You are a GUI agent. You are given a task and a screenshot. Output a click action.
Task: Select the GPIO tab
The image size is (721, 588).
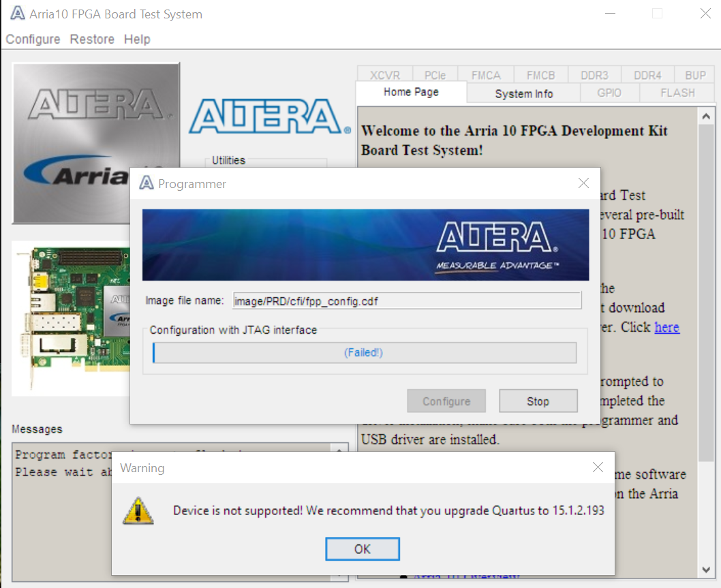[x=609, y=93]
